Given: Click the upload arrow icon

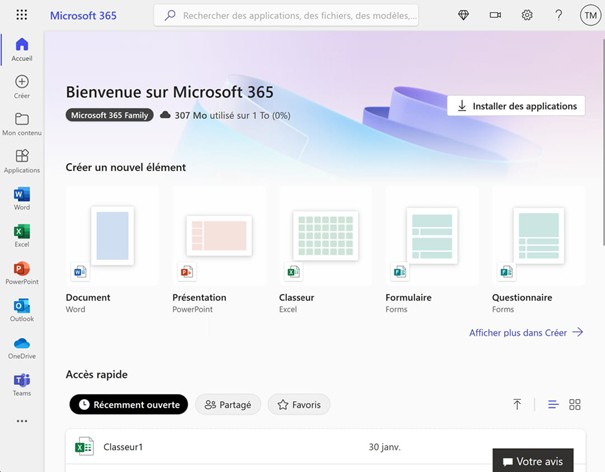Looking at the screenshot, I should point(517,404).
